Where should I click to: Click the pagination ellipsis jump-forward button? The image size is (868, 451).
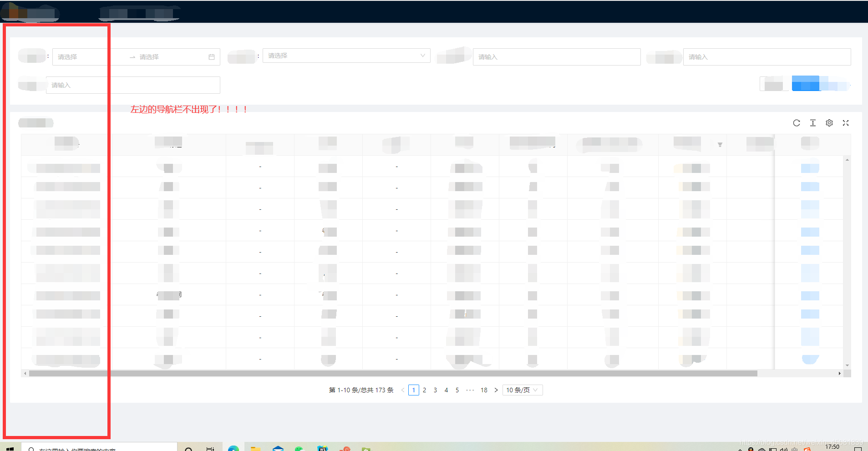(x=470, y=390)
